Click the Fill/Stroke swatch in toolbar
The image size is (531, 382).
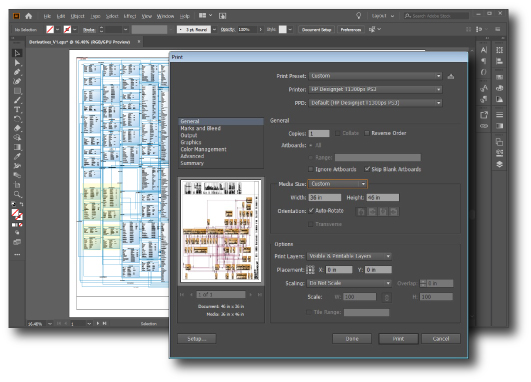tap(17, 214)
